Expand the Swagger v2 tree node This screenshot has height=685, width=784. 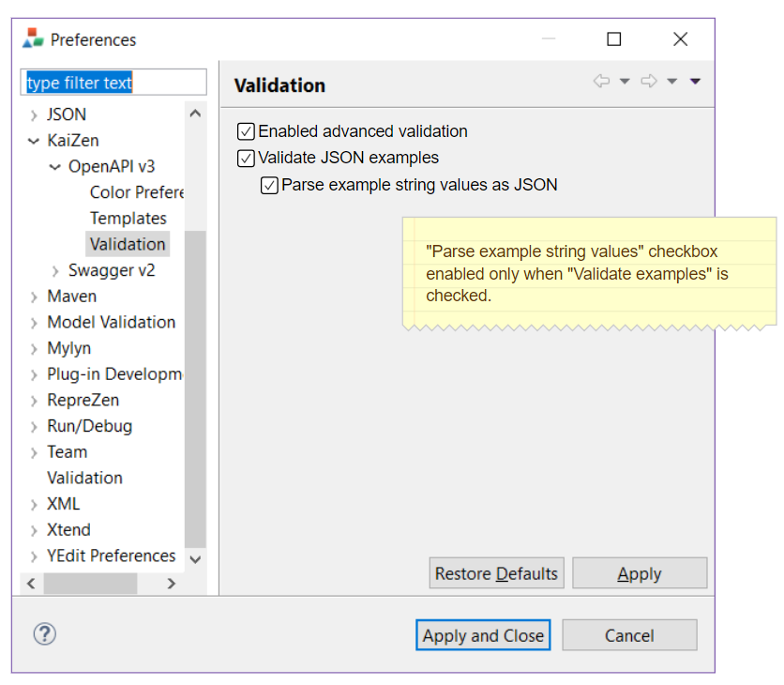coord(55,269)
